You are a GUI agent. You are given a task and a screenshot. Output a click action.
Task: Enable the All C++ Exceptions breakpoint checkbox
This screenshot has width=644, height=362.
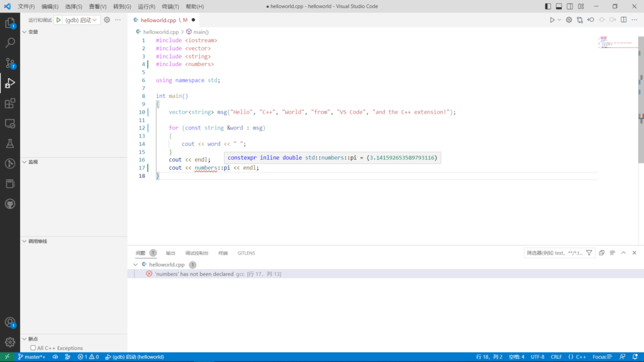33,348
